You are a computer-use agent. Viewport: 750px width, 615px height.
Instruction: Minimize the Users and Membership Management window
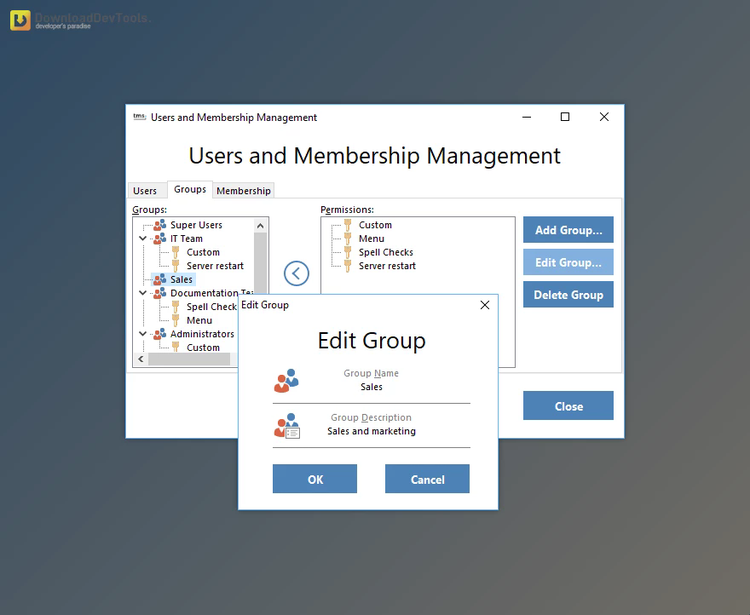click(527, 117)
